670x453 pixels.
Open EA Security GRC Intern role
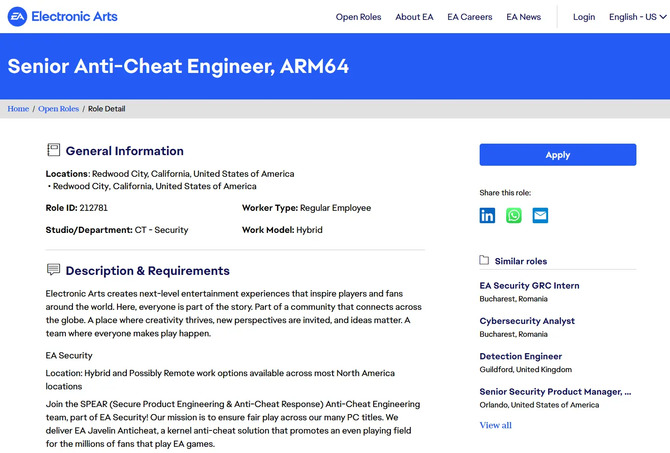click(529, 285)
